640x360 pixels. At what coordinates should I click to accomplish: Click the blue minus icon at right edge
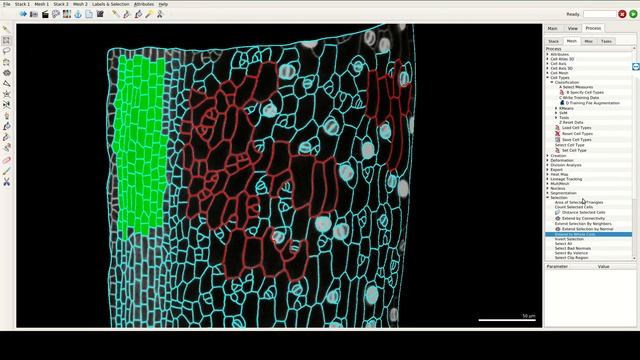pos(636,67)
